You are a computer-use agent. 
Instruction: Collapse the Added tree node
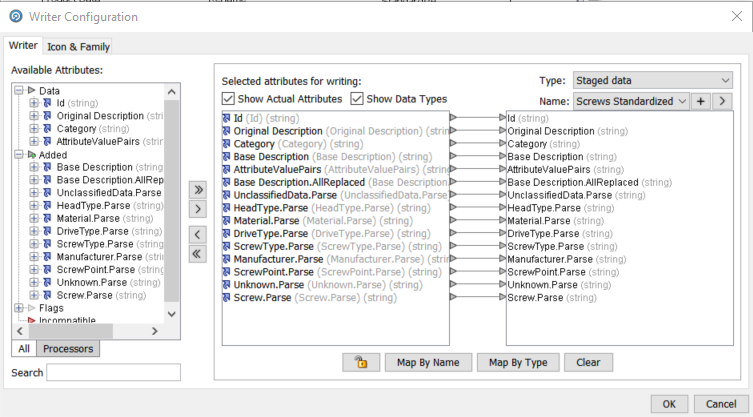[18, 155]
